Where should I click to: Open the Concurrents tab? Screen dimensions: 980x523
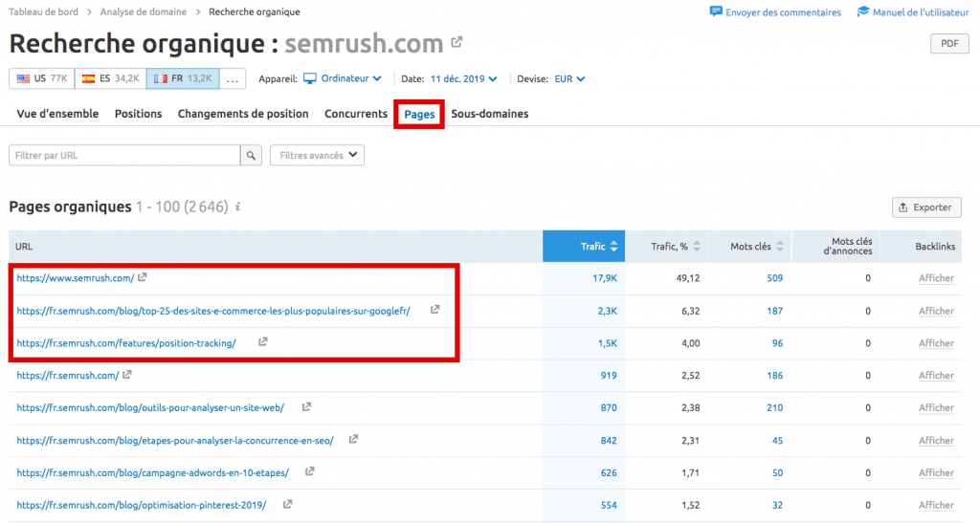pyautogui.click(x=356, y=114)
